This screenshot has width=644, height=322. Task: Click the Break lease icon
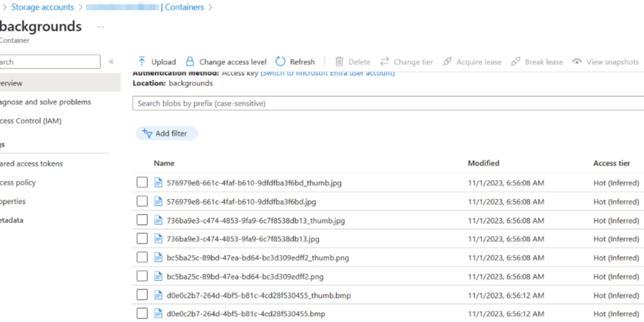pyautogui.click(x=516, y=62)
